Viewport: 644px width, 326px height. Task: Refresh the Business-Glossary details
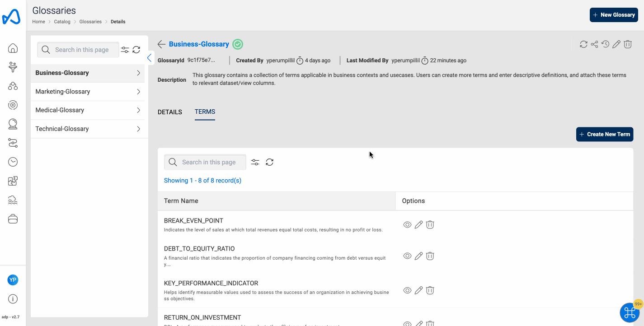[583, 44]
